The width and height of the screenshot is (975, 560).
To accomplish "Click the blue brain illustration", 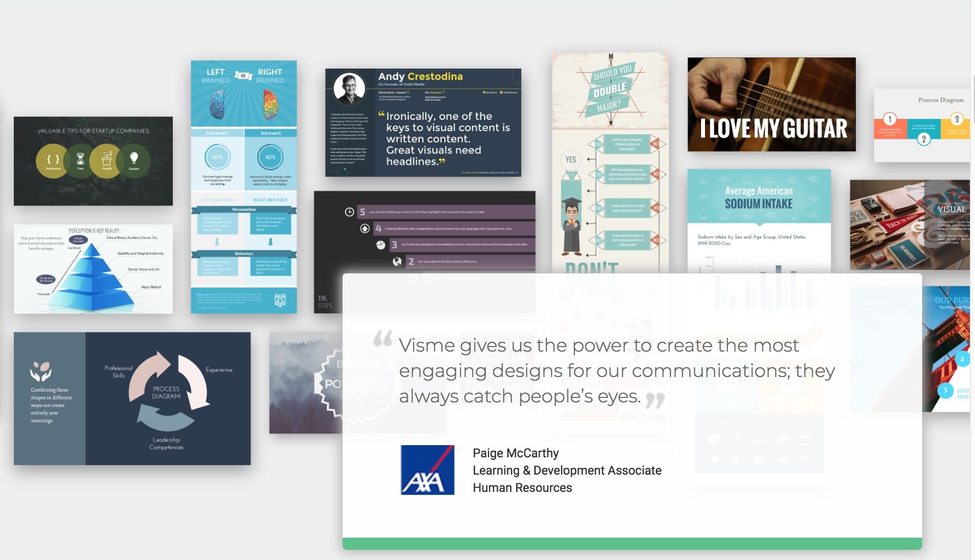I will 218,105.
